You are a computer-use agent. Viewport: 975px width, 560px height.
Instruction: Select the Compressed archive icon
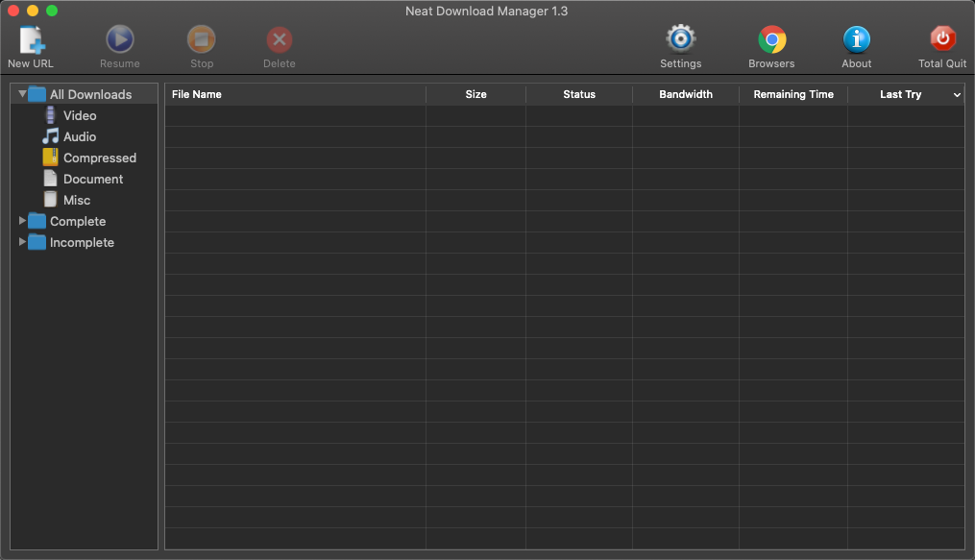coord(50,158)
